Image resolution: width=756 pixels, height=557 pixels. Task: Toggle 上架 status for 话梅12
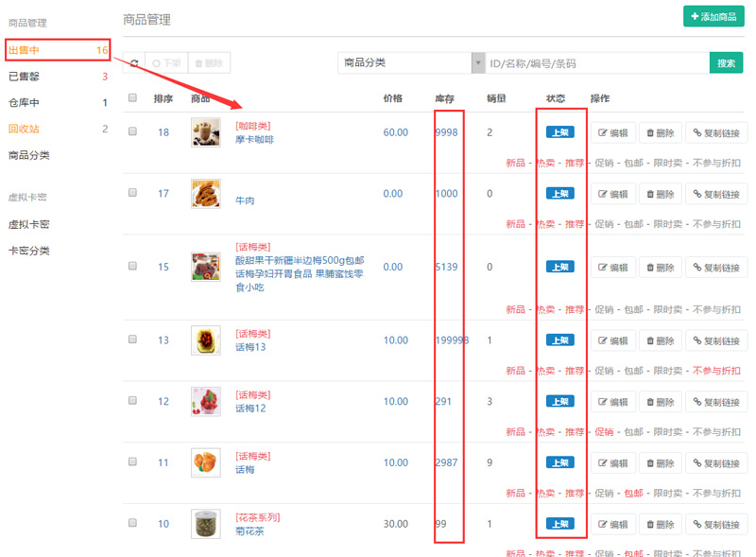(x=559, y=402)
